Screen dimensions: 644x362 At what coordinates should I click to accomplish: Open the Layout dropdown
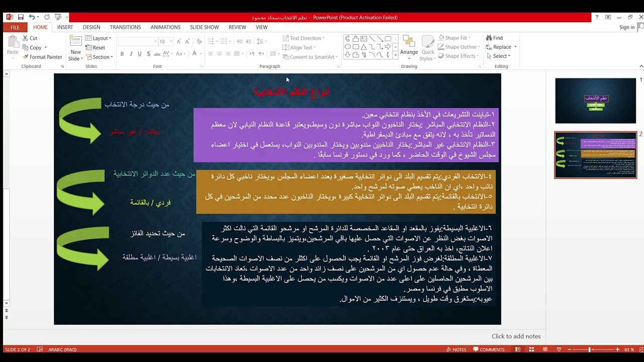point(99,38)
